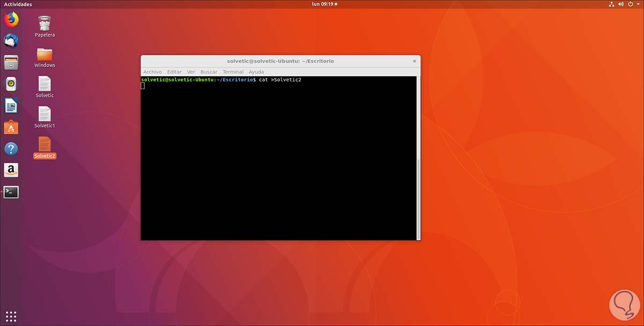Select the Solvetic2 file on desktop
Viewport: 644px width, 326px height.
(45, 148)
